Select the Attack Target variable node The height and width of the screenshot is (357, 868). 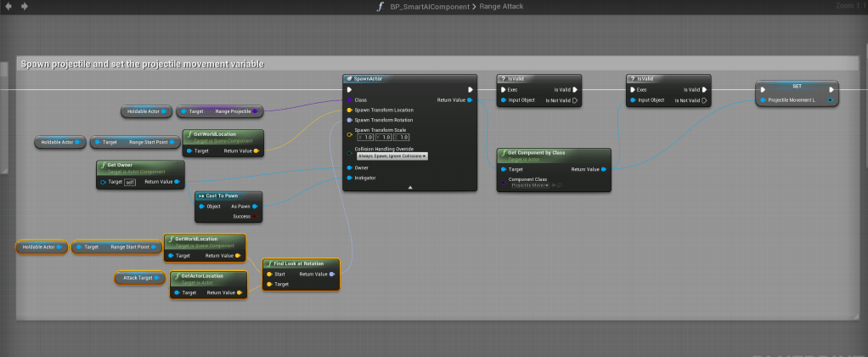(x=138, y=278)
